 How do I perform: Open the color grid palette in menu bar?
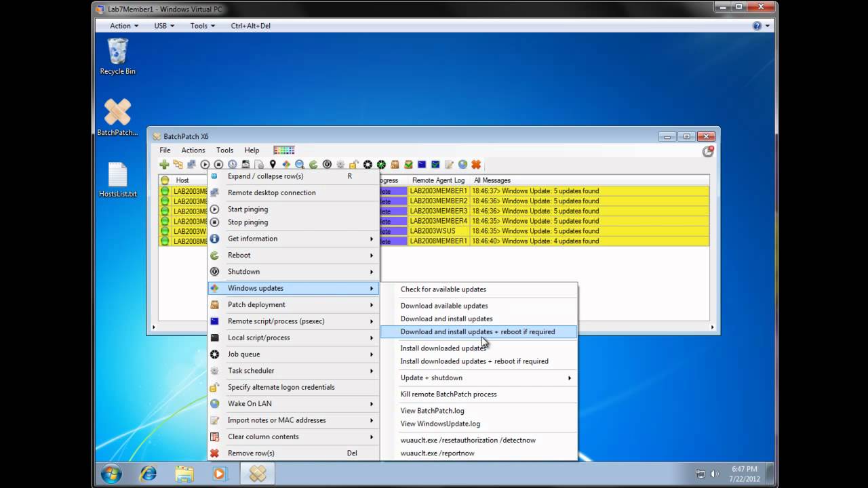[x=283, y=150]
